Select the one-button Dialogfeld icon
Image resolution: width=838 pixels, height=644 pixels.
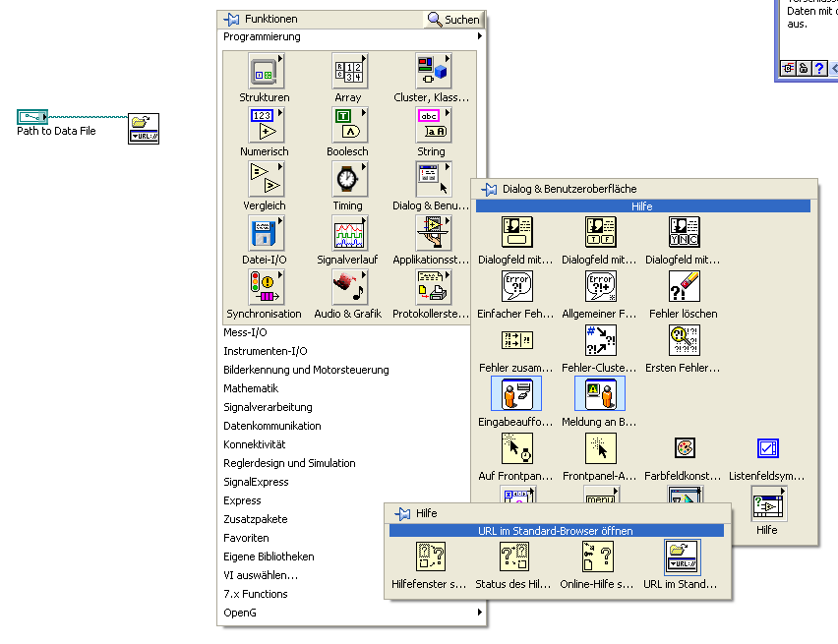coord(516,232)
